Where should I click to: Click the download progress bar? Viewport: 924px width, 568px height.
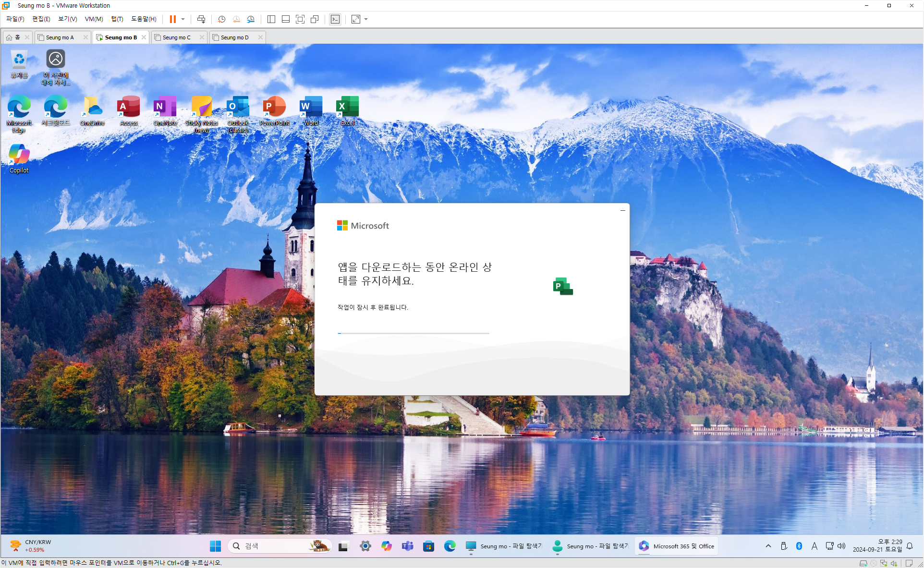pos(413,333)
